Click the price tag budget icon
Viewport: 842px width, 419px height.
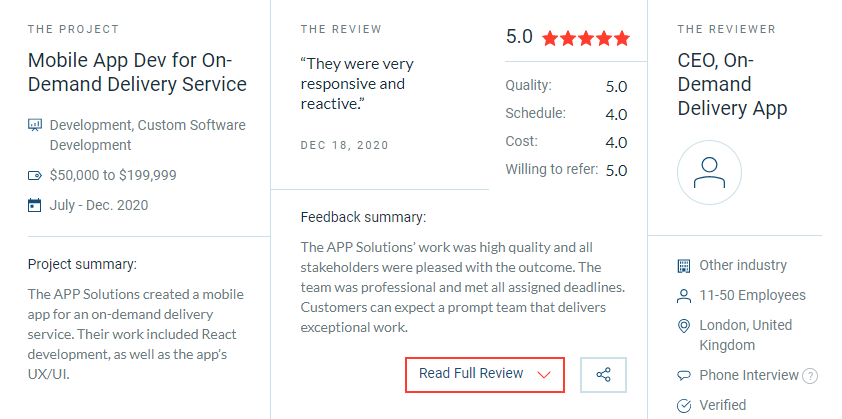pyautogui.click(x=34, y=176)
